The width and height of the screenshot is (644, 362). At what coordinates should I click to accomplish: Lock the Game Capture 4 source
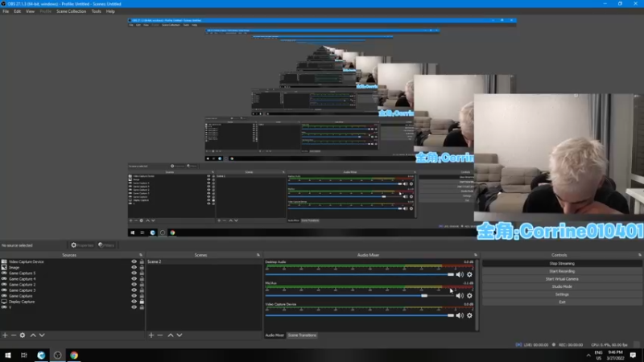pyautogui.click(x=142, y=278)
